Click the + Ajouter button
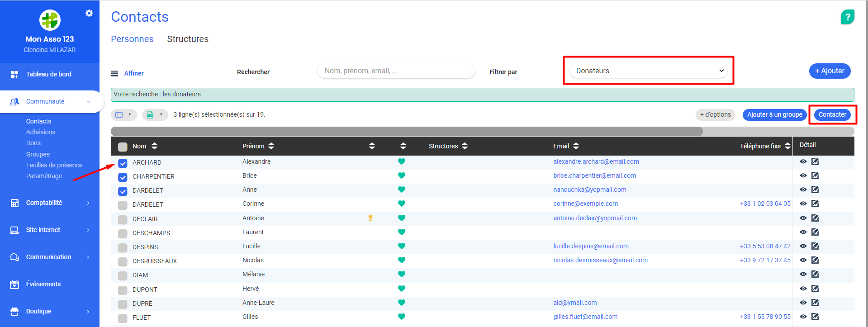The width and height of the screenshot is (868, 327). (x=830, y=71)
